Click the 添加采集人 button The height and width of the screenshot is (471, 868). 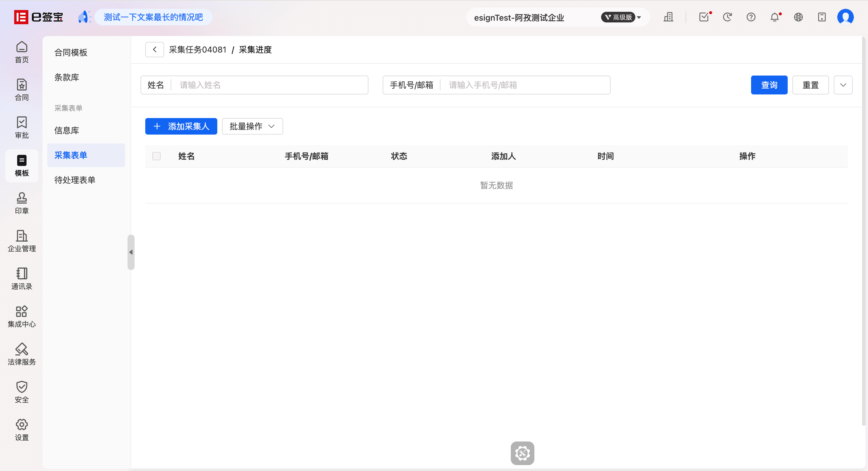pyautogui.click(x=181, y=126)
